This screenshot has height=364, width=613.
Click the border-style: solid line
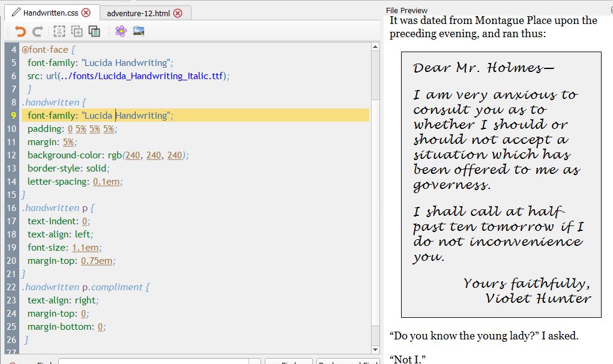click(x=68, y=169)
